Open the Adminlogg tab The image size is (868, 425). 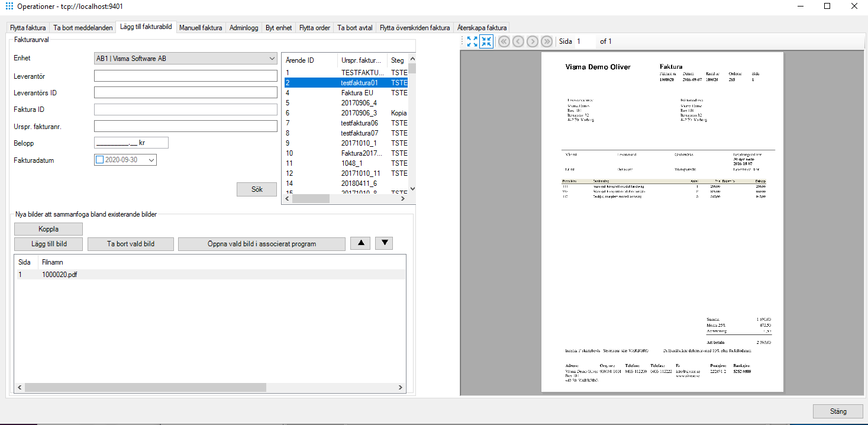tap(243, 27)
